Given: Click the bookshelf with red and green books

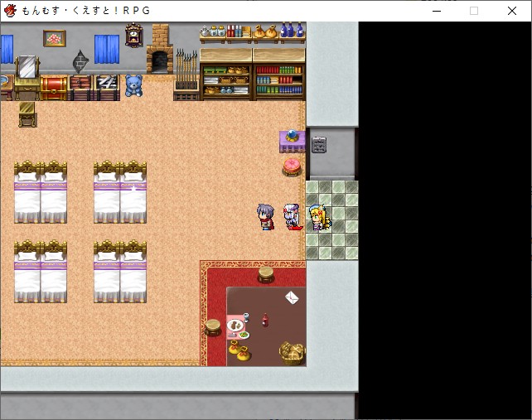Looking at the screenshot, I should coord(279,75).
